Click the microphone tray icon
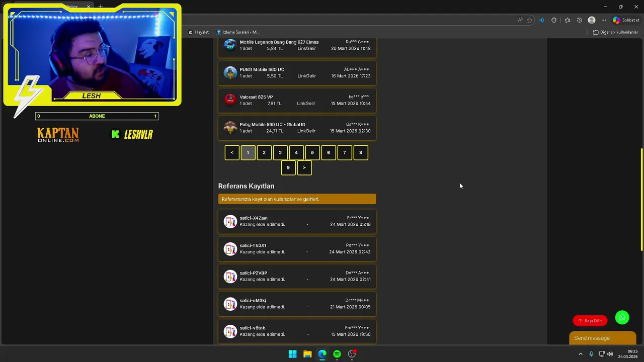This screenshot has width=644, height=362. pos(591,354)
